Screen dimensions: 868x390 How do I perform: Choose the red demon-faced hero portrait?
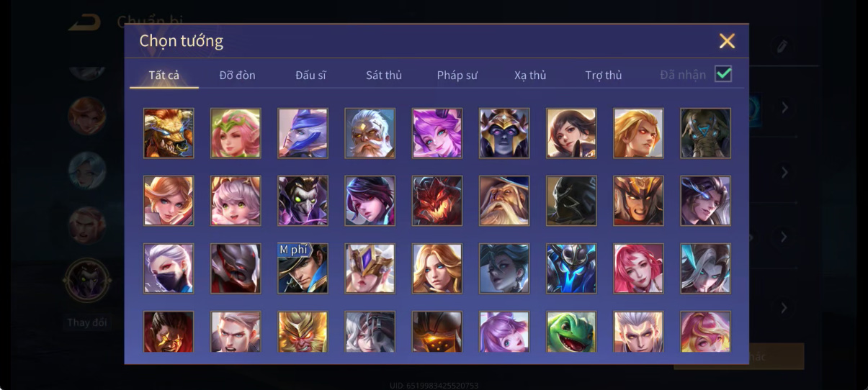(437, 201)
